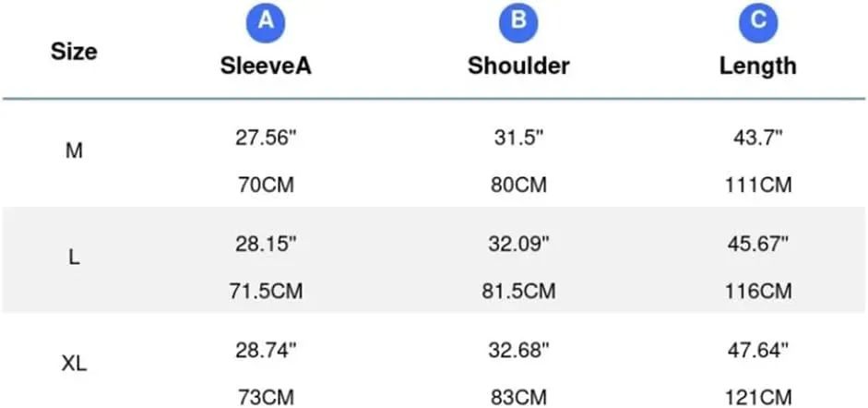Viewport: 868px width, 408px height.
Task: Click the 81.5CM shoulder measurement
Action: point(518,291)
